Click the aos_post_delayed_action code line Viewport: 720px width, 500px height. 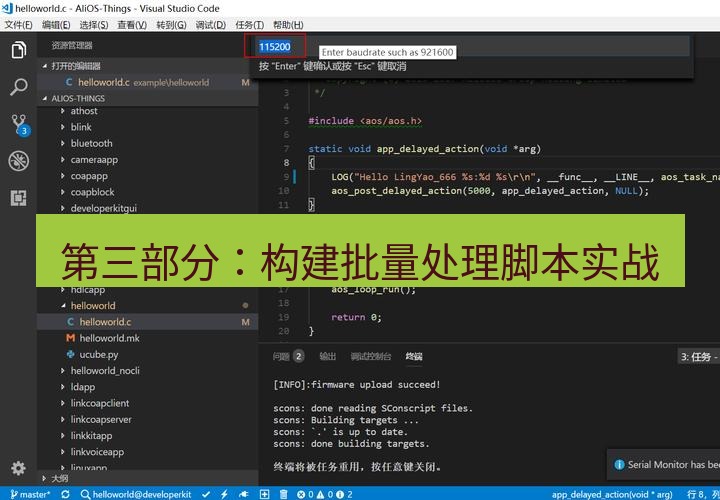pos(490,191)
